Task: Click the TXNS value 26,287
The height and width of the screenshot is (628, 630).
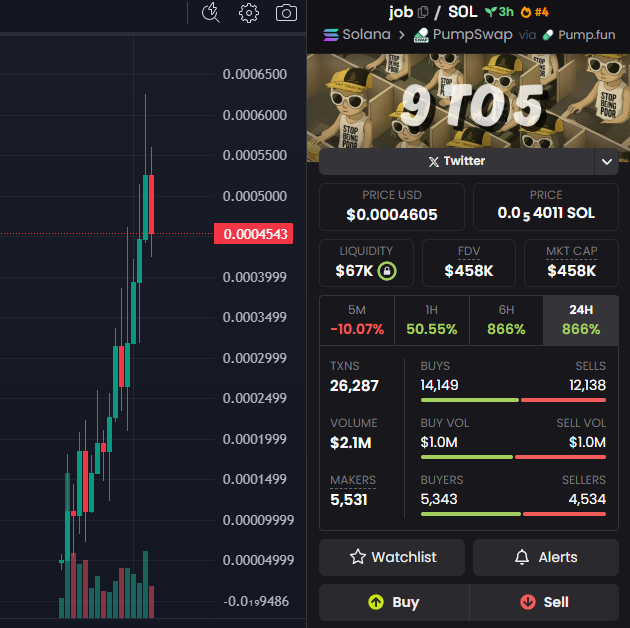Action: pyautogui.click(x=354, y=386)
